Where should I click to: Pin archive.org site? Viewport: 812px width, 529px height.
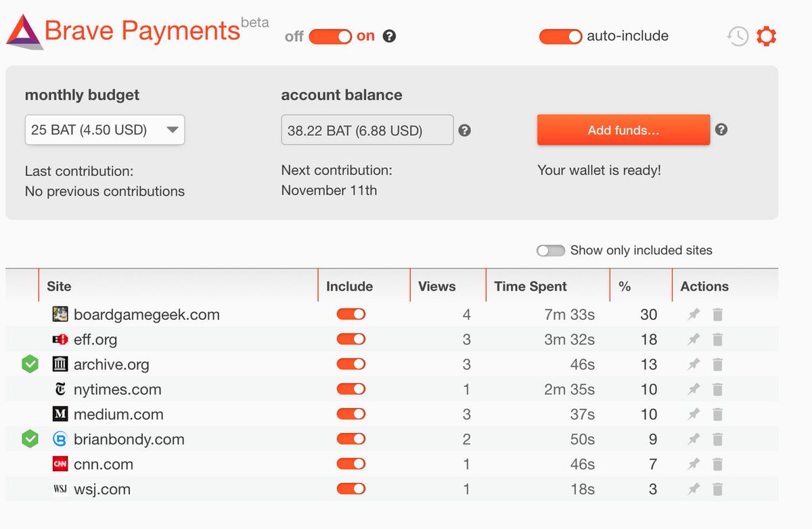coord(694,365)
